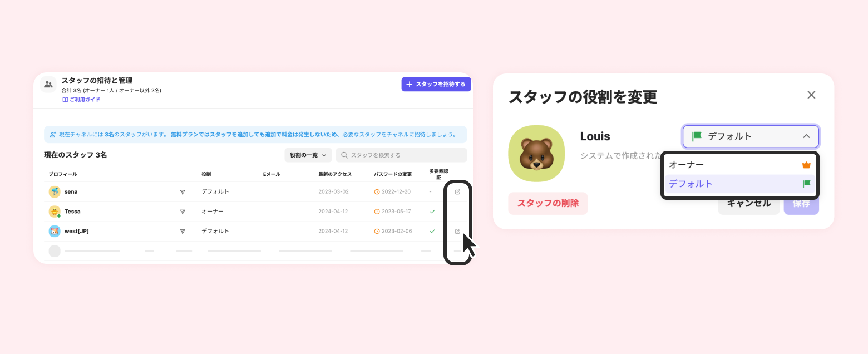Click Louis's bear avatar

(536, 153)
